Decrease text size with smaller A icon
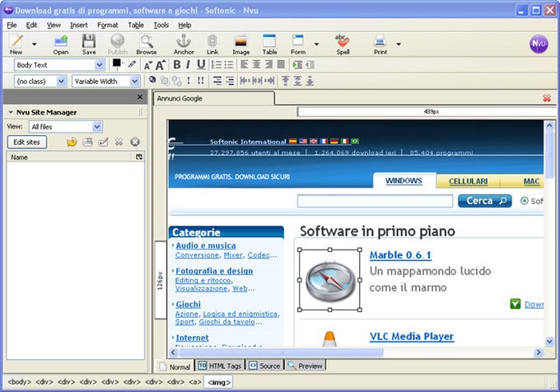560x392 pixels. 147,65
